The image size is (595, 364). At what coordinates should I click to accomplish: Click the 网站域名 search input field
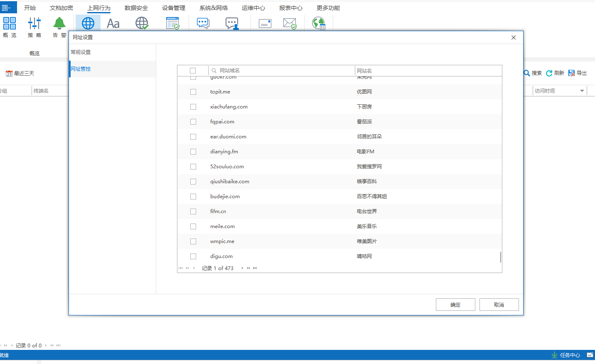(x=283, y=71)
